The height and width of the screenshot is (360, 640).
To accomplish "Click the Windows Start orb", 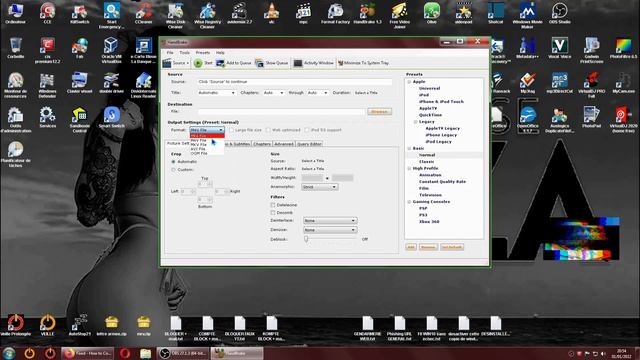I will [9, 353].
